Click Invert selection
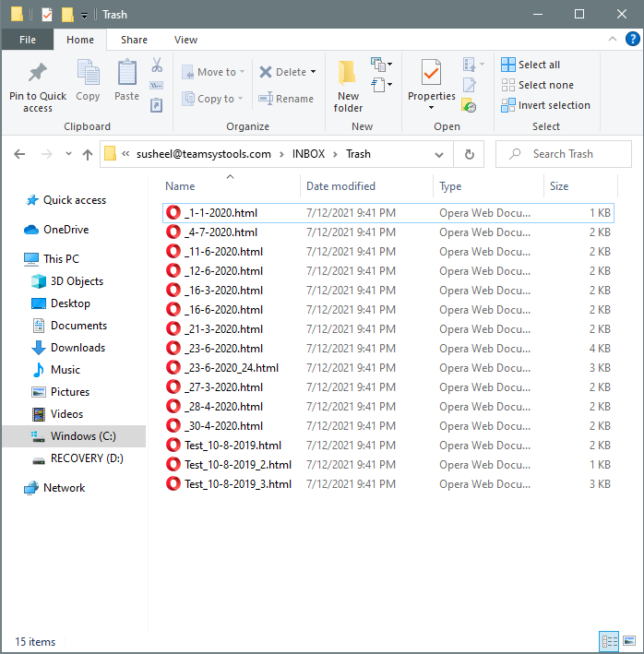 pos(545,105)
